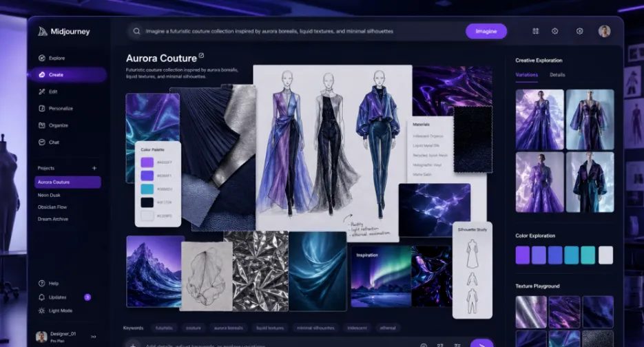Click the gear icon right of sliders icon

555,31
